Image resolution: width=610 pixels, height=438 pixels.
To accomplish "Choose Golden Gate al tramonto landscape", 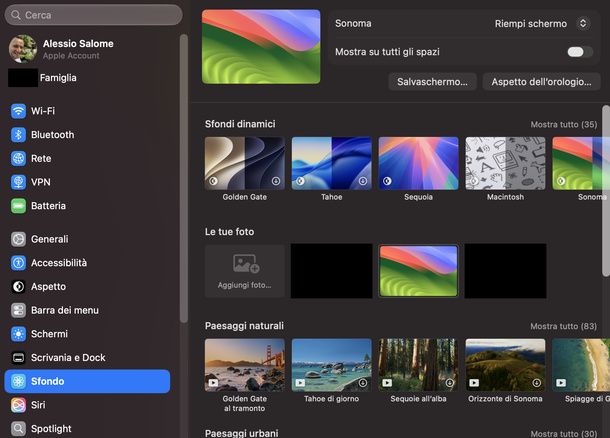I will pos(245,365).
